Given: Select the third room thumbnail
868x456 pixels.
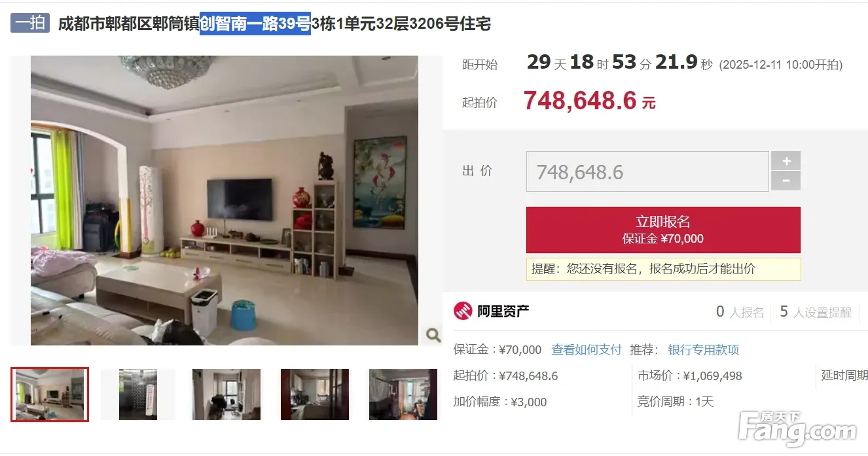Looking at the screenshot, I should pyautogui.click(x=226, y=395).
